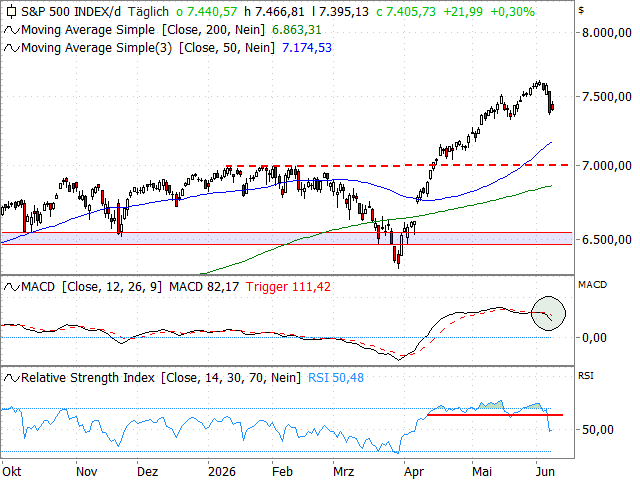640x480 pixels.
Task: Click the Relative Strength Index [Close, 14, 30, 70, Nein] label
Action: [161, 378]
